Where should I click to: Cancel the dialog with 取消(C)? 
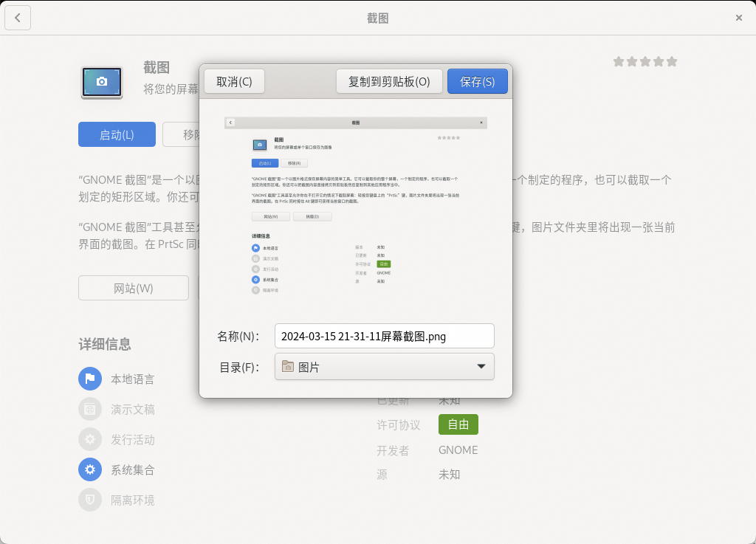tap(234, 81)
